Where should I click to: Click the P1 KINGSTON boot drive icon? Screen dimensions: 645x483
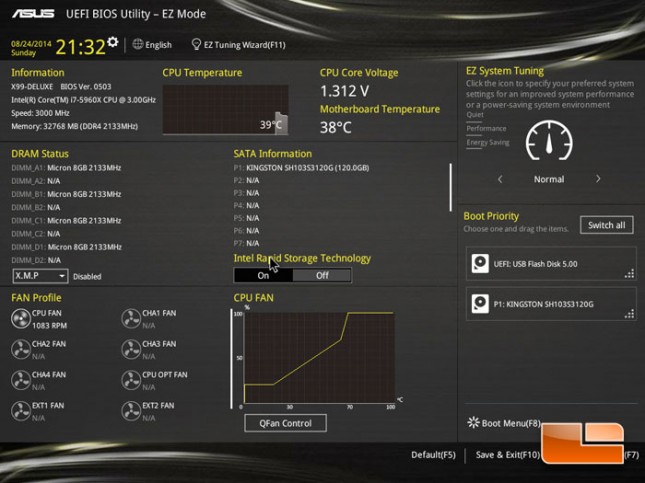[480, 304]
